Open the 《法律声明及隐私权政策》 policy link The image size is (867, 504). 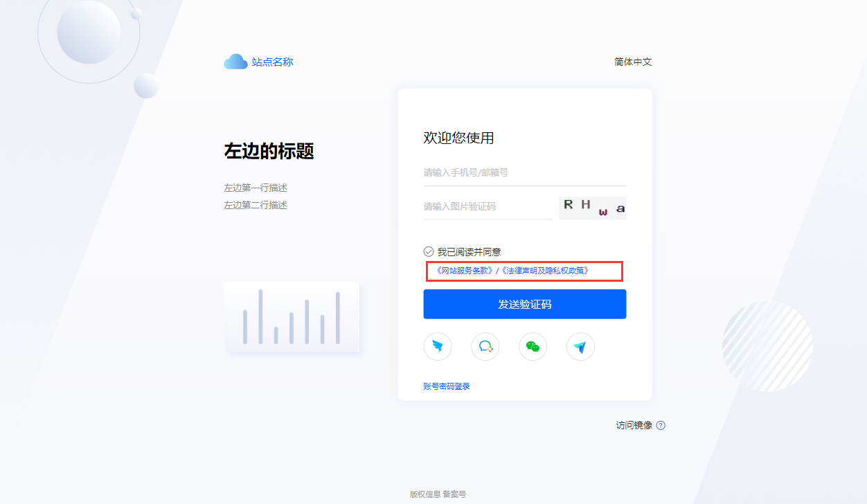coord(545,271)
